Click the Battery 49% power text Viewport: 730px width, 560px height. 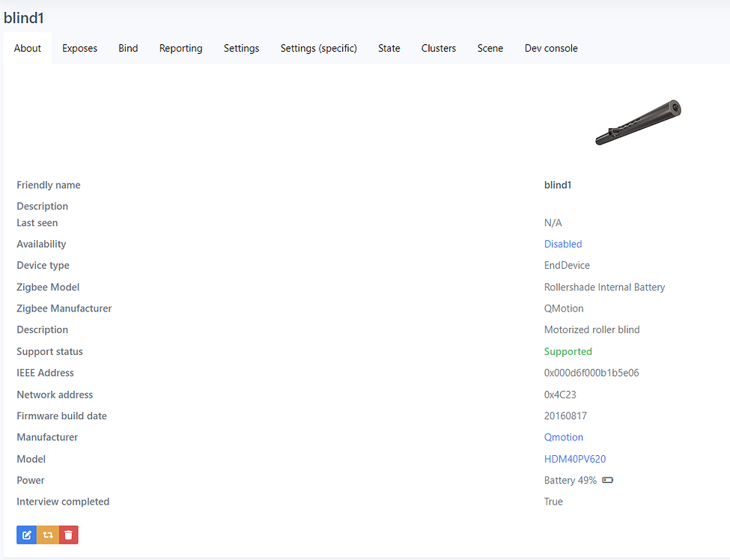click(571, 481)
